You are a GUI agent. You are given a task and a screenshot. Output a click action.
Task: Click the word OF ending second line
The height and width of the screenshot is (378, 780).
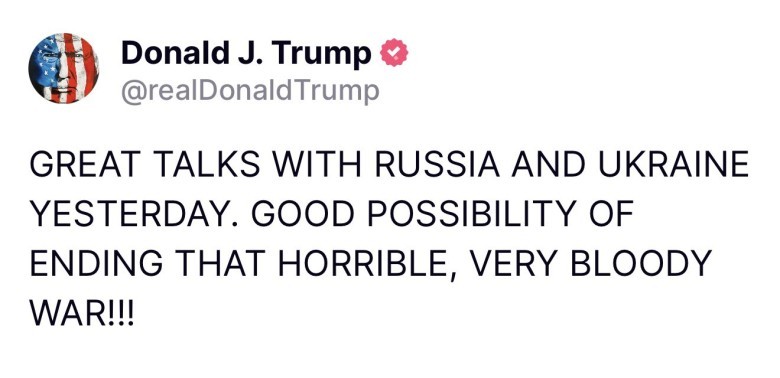pos(610,215)
